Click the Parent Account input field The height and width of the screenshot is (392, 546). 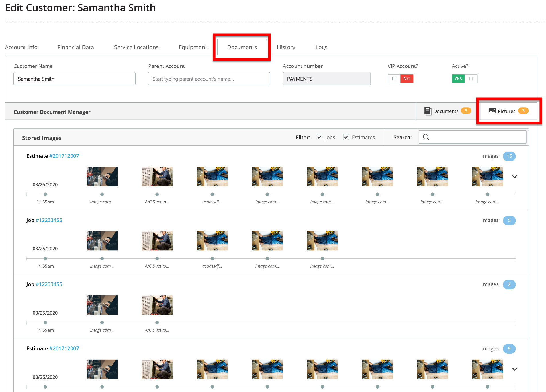209,79
